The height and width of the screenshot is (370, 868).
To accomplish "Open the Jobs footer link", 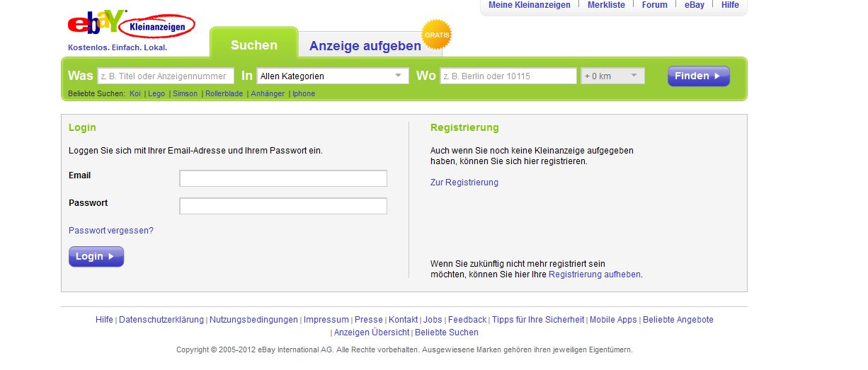I will [433, 320].
